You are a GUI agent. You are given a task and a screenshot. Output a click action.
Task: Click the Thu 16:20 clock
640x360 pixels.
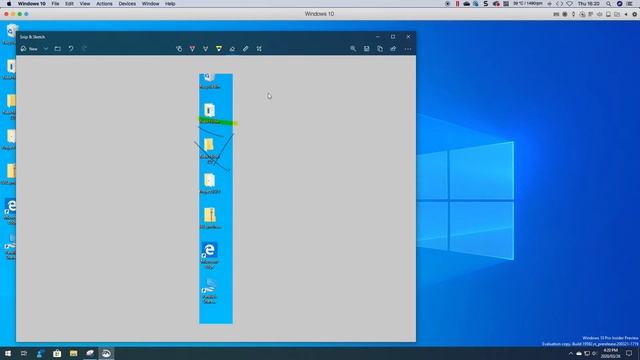[x=588, y=4]
